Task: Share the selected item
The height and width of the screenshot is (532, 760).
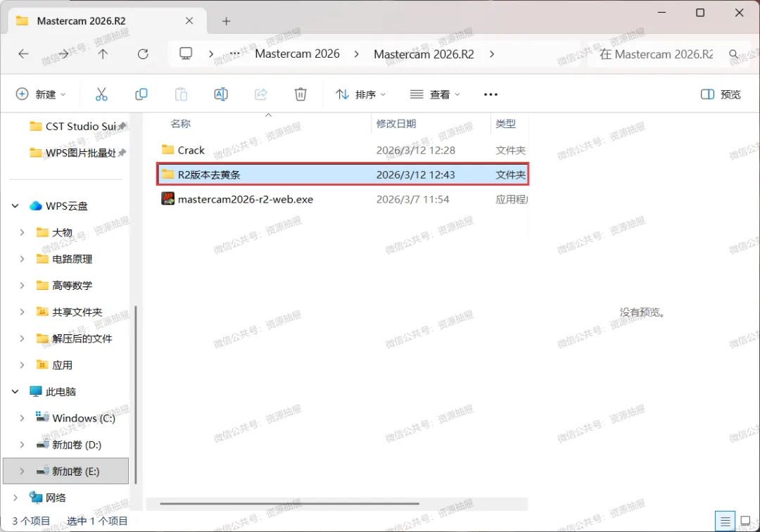Action: click(x=261, y=94)
